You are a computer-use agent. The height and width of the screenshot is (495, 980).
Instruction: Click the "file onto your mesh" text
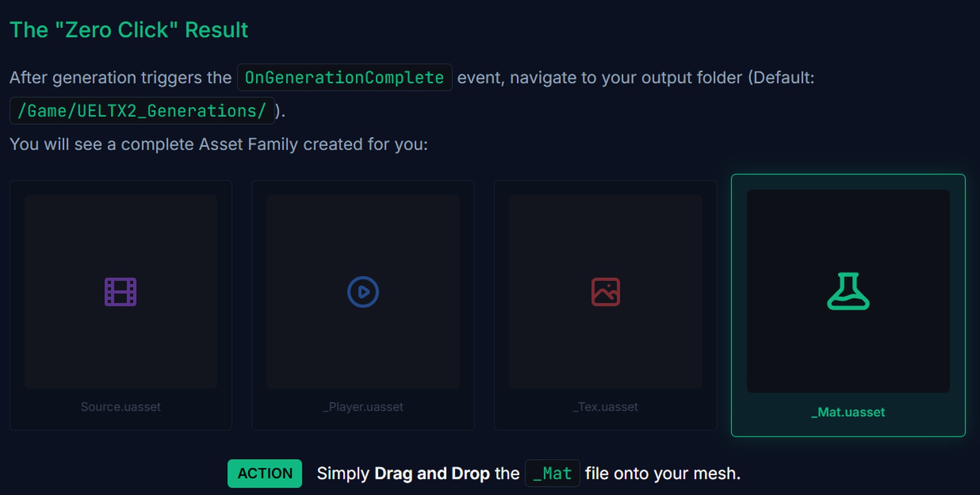pyautogui.click(x=662, y=474)
